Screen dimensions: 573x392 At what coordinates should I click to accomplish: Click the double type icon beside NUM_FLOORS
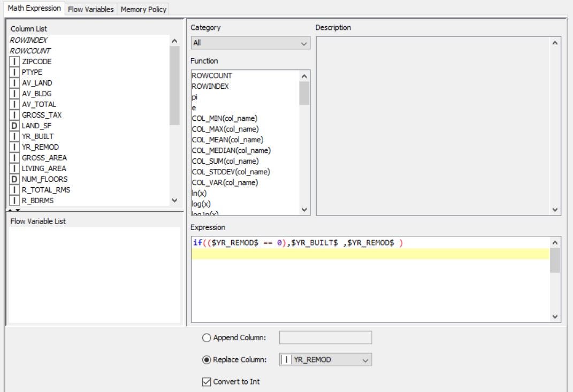tap(14, 179)
